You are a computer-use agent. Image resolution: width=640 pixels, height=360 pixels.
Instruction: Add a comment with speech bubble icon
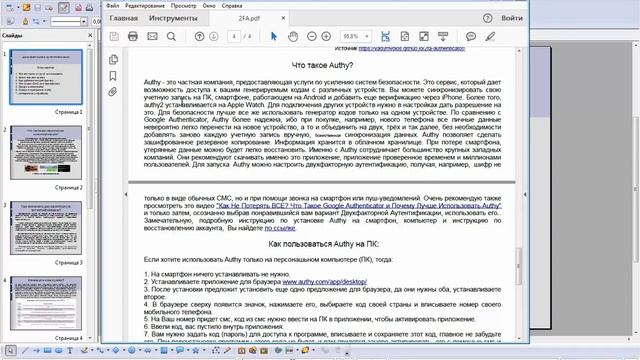tap(471, 36)
